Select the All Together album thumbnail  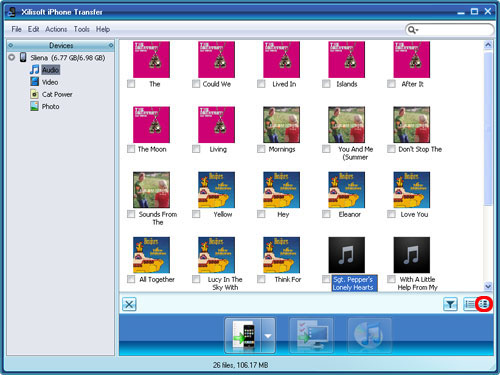click(x=151, y=255)
